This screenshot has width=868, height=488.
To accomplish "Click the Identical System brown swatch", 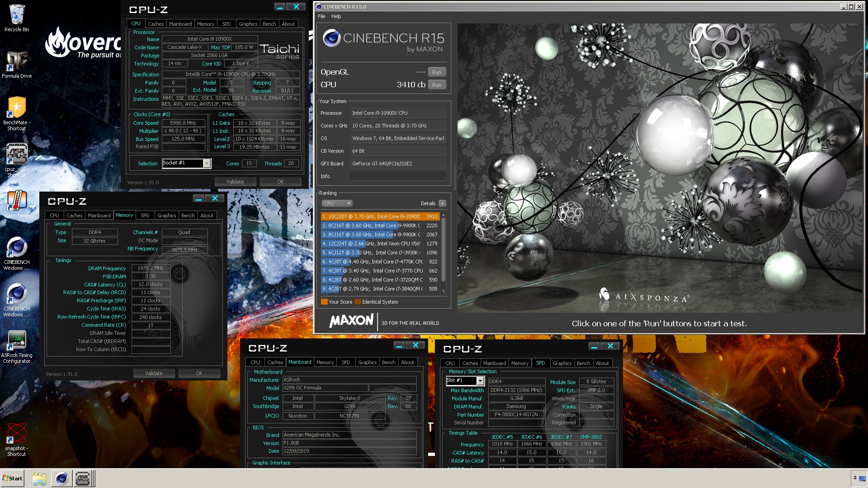I will (x=358, y=302).
